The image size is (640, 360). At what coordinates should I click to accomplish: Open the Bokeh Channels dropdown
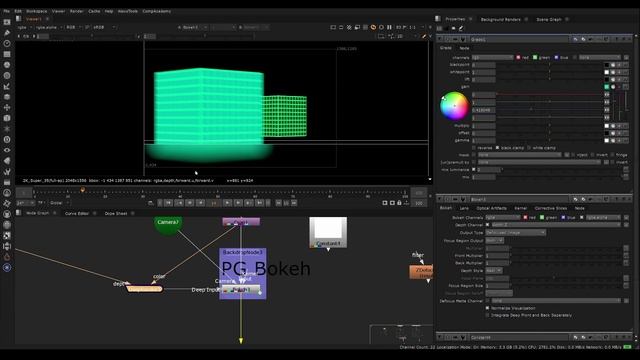coord(503,218)
